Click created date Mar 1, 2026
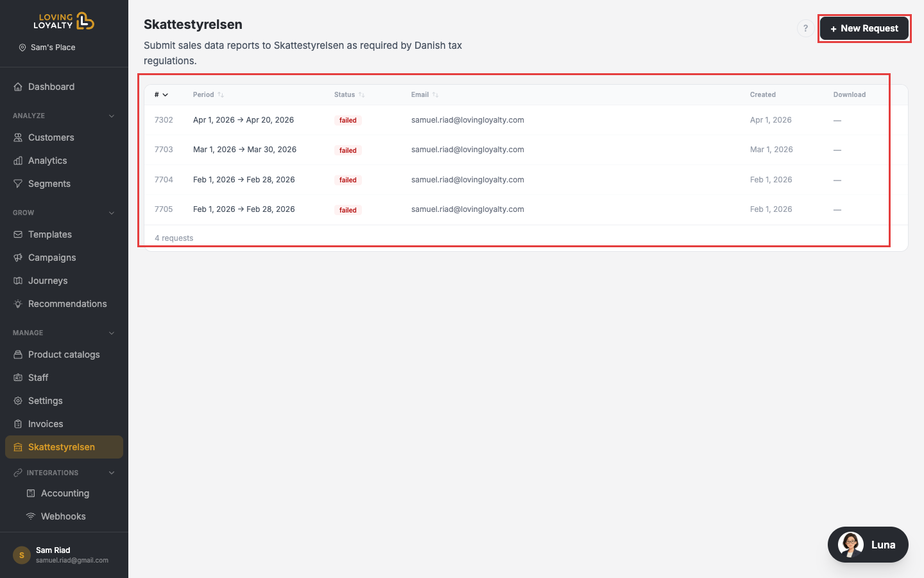 [x=771, y=150]
